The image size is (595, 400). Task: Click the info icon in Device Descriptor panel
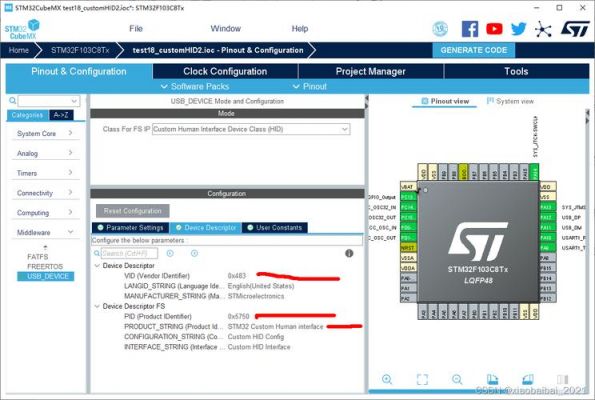(349, 253)
